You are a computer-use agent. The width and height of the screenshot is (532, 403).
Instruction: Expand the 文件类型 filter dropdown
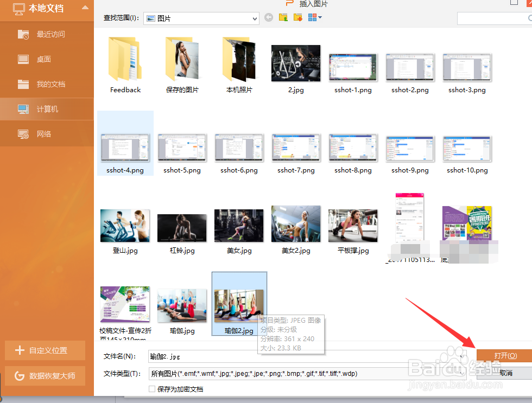pos(461,374)
